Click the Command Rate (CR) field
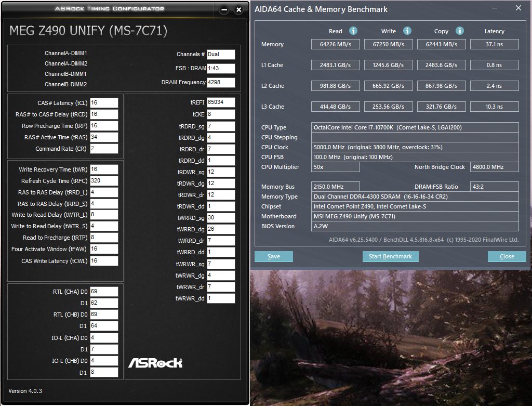The image size is (532, 406). click(x=104, y=149)
